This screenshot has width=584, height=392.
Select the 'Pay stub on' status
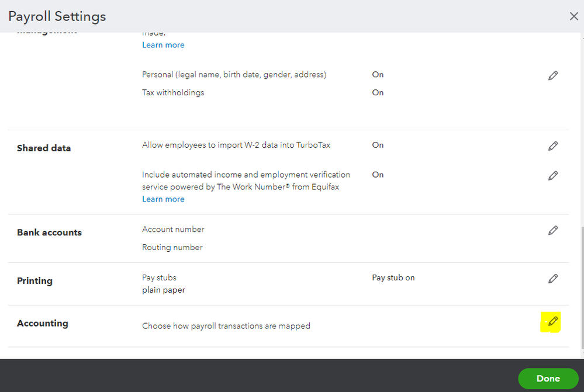coord(393,278)
